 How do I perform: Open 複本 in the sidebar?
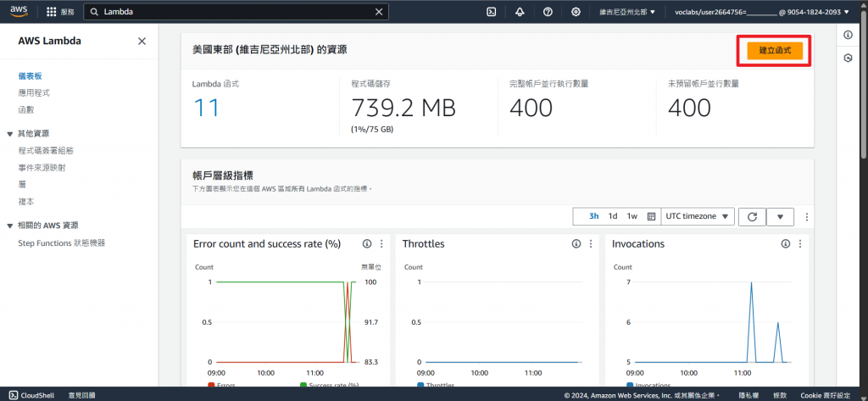[x=26, y=202]
